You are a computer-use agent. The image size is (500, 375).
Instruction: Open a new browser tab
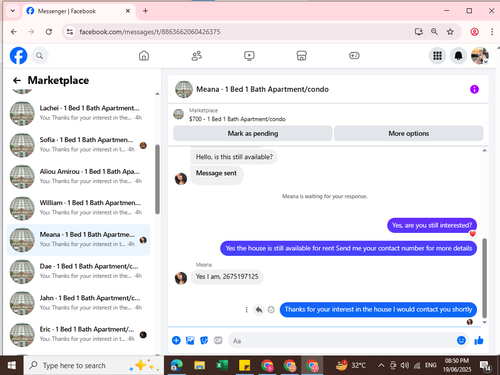coord(145,11)
